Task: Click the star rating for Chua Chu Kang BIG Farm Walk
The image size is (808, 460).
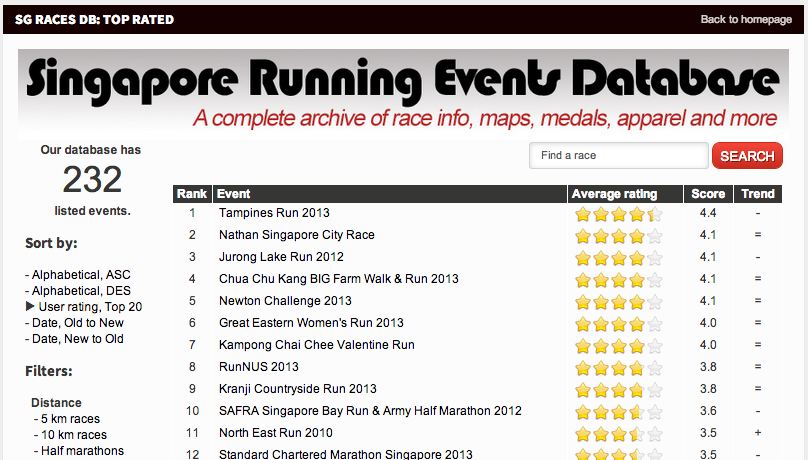Action: tap(619, 280)
